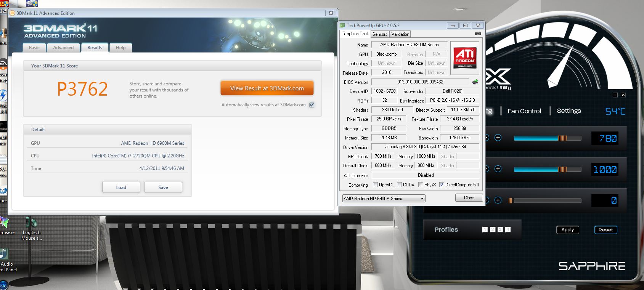
Task: Click the 780 clock value display
Action: pyautogui.click(x=605, y=138)
